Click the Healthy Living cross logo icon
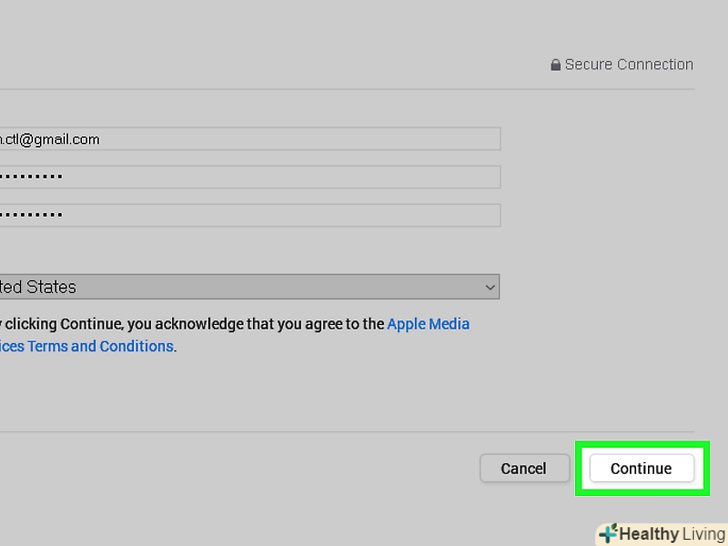Screen dimensions: 728x546 pyautogui.click(x=608, y=534)
